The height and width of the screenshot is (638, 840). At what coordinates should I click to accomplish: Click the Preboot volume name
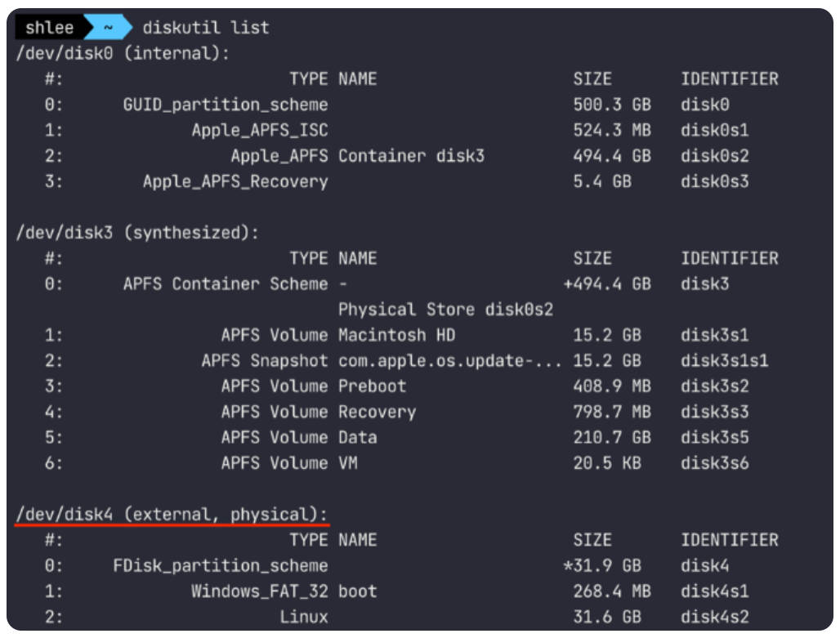click(x=372, y=386)
